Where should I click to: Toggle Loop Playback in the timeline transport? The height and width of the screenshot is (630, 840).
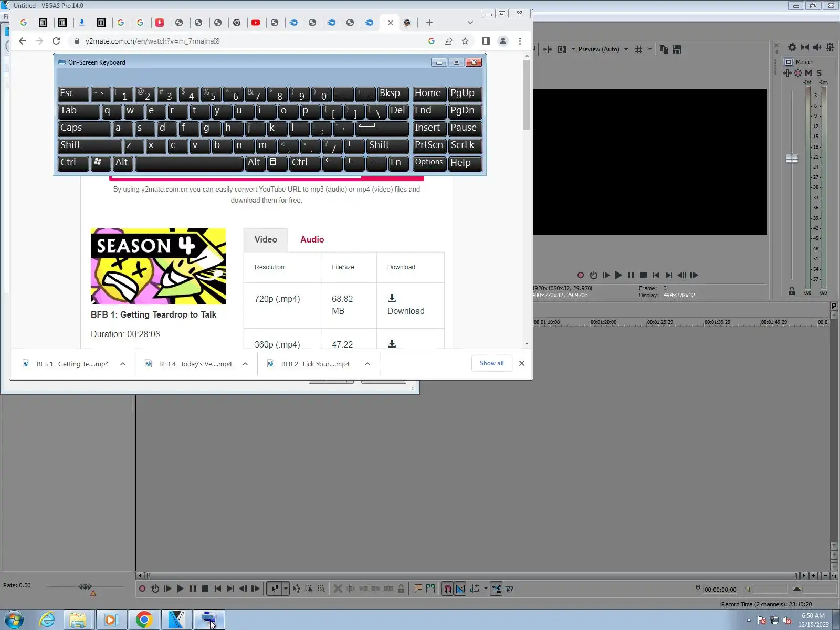(155, 589)
